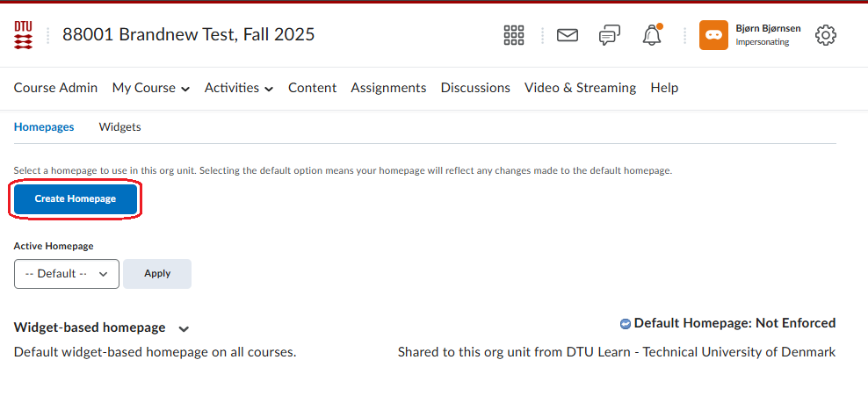Click the Default Homepage status icon
Viewport: 868px width, 403px height.
[x=625, y=324]
